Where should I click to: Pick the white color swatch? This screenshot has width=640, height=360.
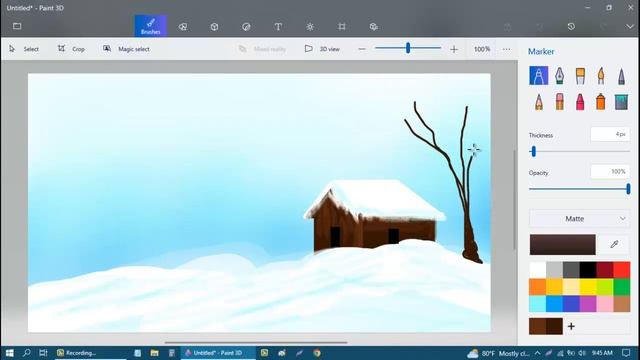pyautogui.click(x=538, y=270)
